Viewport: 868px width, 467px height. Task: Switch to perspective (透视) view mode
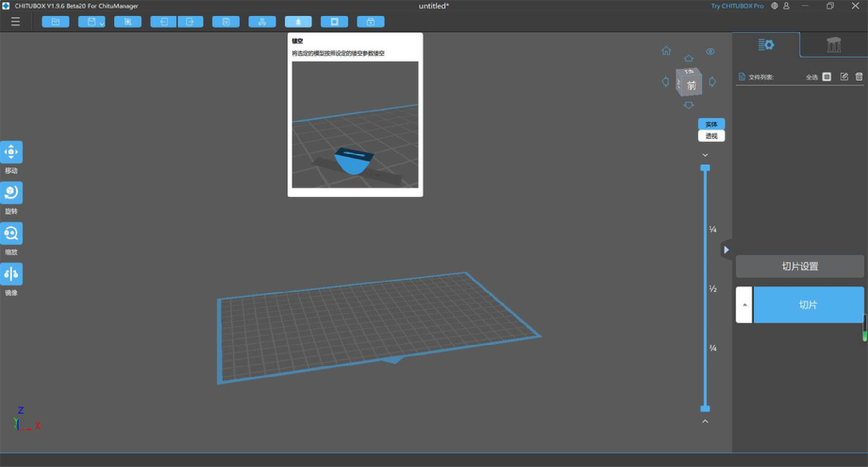click(x=712, y=136)
